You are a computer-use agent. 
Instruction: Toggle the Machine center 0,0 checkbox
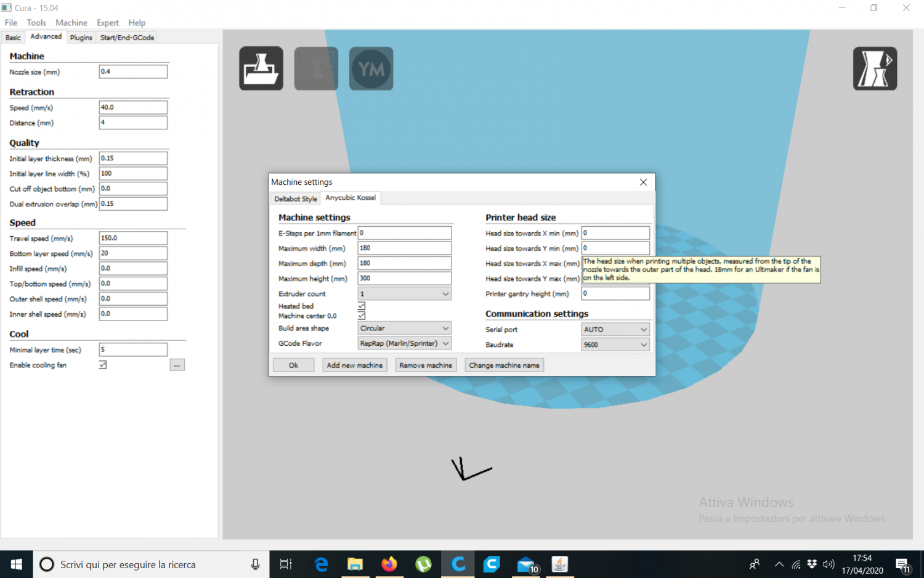click(x=362, y=315)
